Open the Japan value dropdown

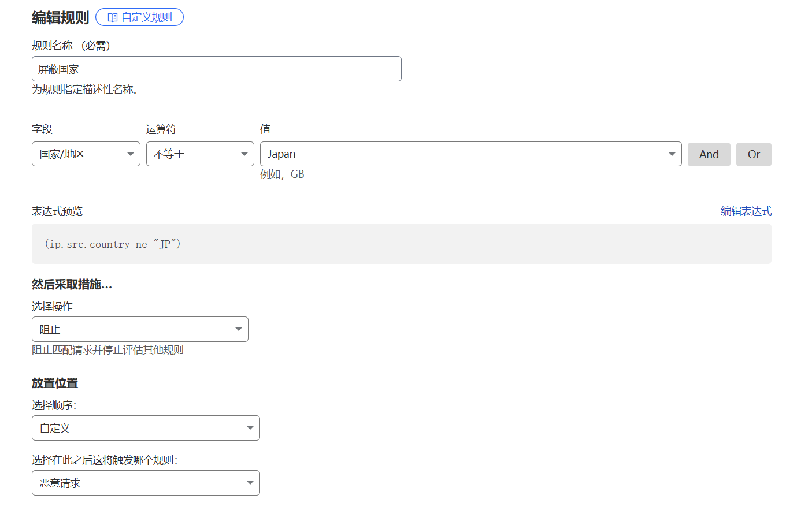click(x=470, y=154)
